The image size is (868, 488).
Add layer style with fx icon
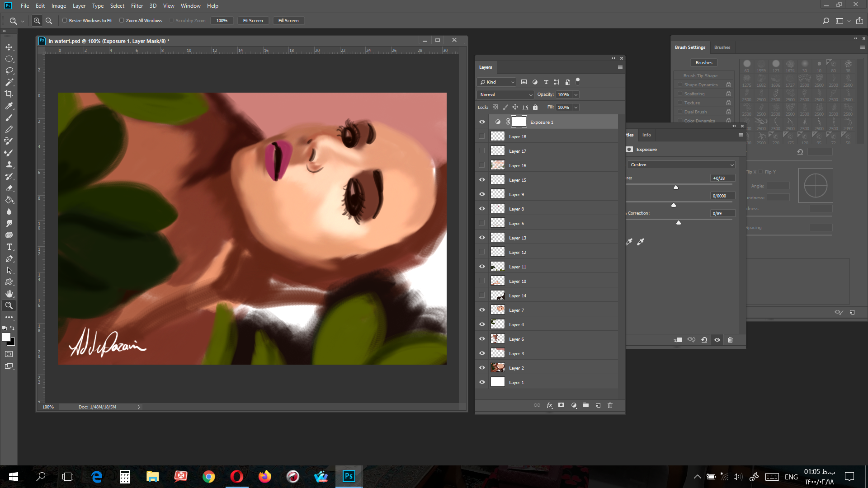pyautogui.click(x=549, y=405)
